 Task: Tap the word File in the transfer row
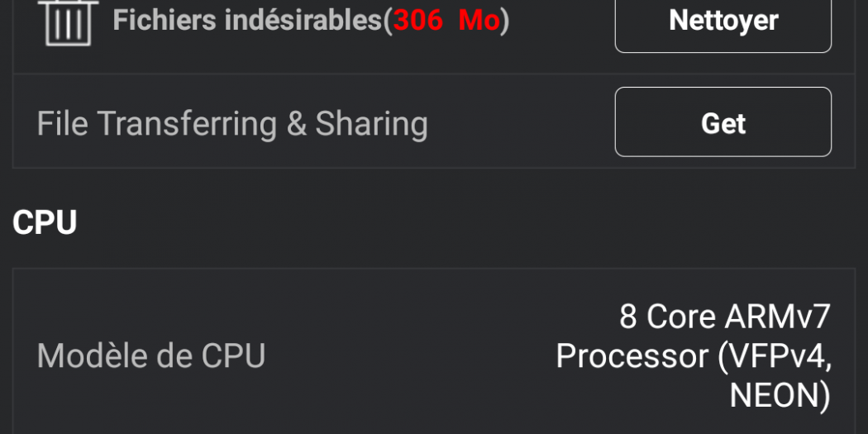(62, 123)
